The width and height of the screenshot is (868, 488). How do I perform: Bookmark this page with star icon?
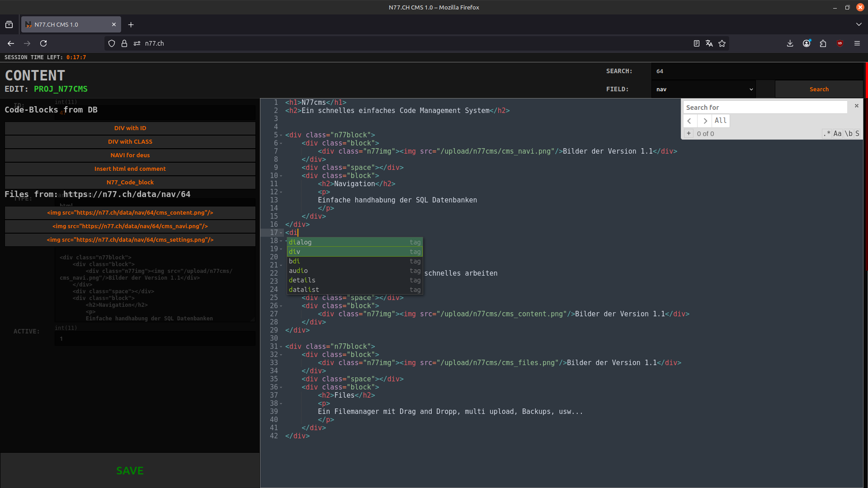pos(722,43)
